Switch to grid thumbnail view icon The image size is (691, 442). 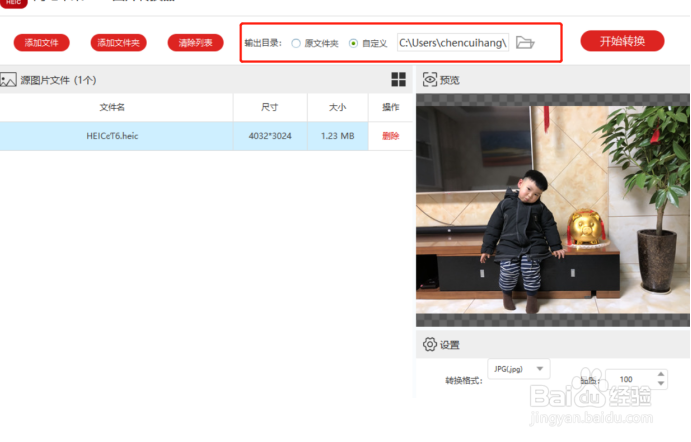coord(398,79)
